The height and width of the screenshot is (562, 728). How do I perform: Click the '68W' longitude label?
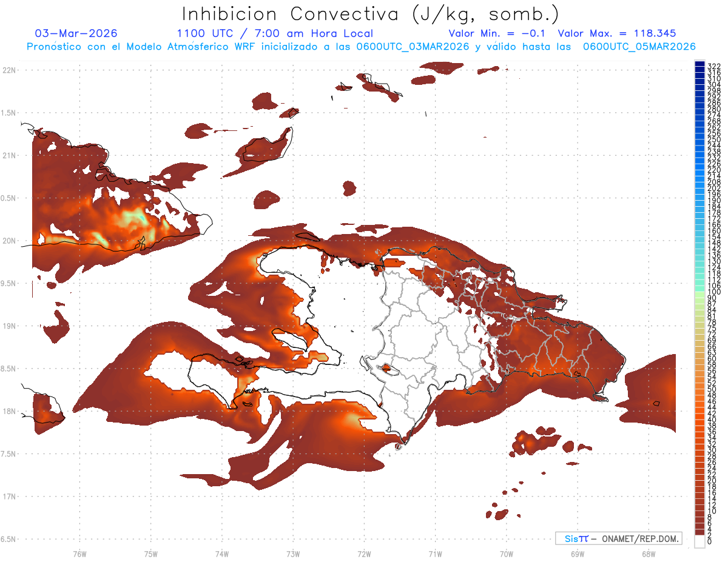[x=649, y=554]
